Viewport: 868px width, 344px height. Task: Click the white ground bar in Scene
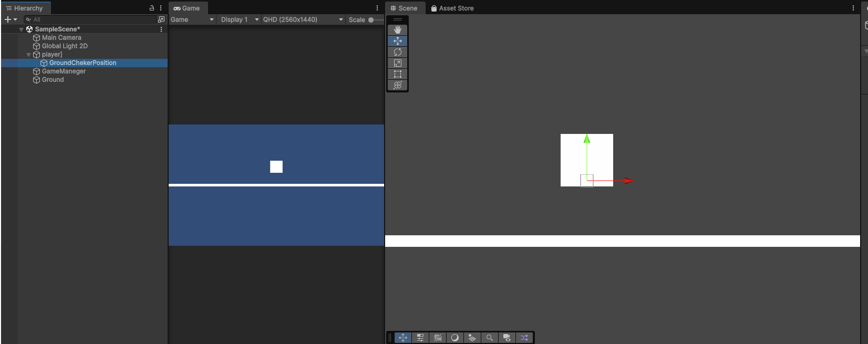[x=623, y=241]
